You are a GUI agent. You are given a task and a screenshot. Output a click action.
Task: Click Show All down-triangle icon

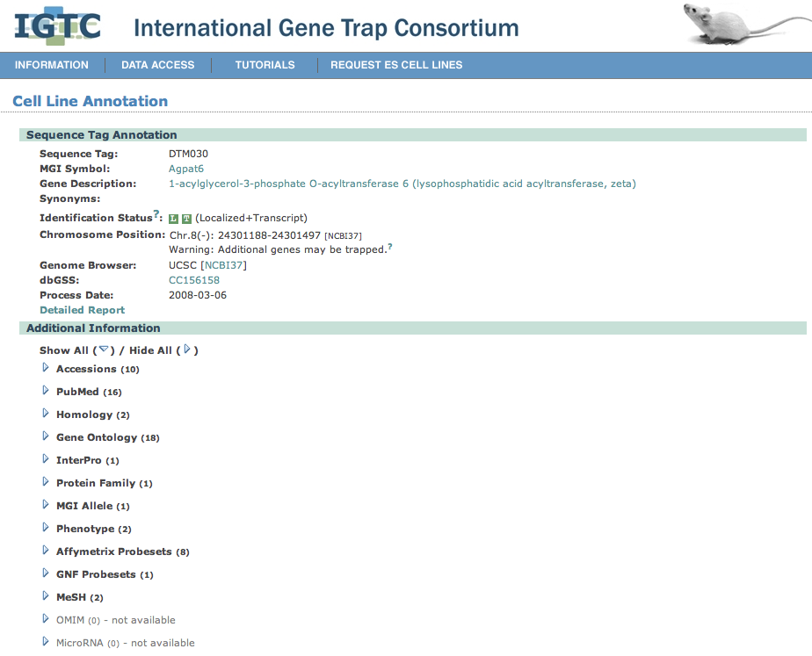[103, 350]
